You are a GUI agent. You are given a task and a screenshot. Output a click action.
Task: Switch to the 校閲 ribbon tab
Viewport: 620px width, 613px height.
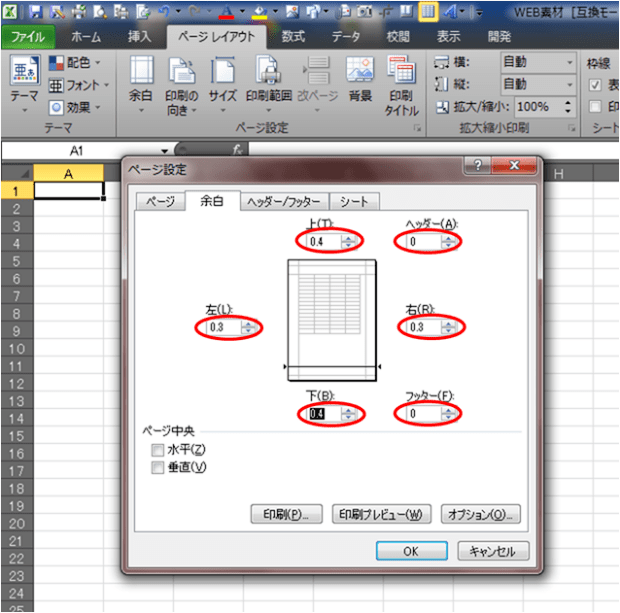tap(398, 37)
